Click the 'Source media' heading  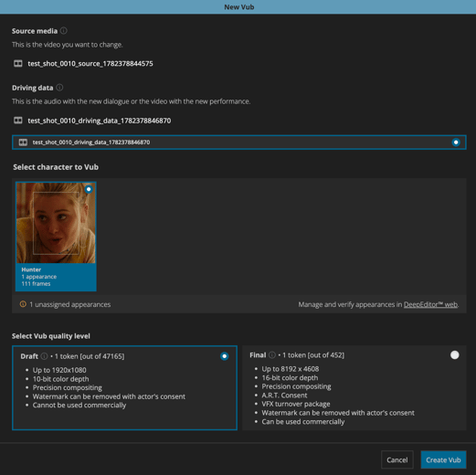pyautogui.click(x=35, y=31)
